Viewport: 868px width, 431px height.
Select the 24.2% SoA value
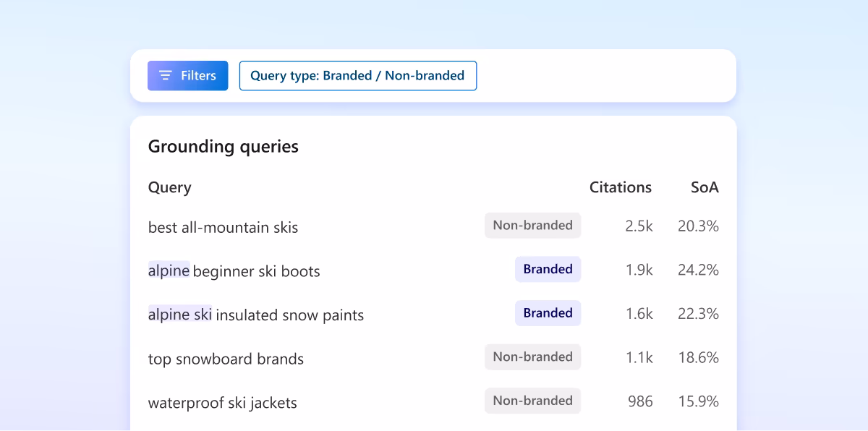(698, 270)
